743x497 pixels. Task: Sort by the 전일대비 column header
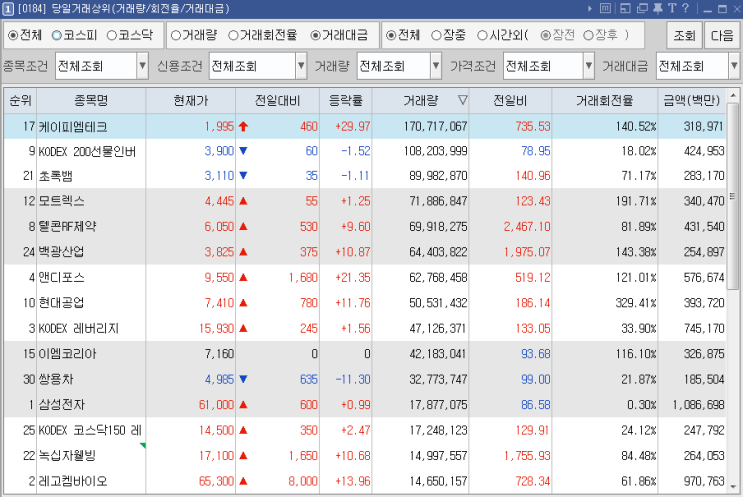[277, 100]
